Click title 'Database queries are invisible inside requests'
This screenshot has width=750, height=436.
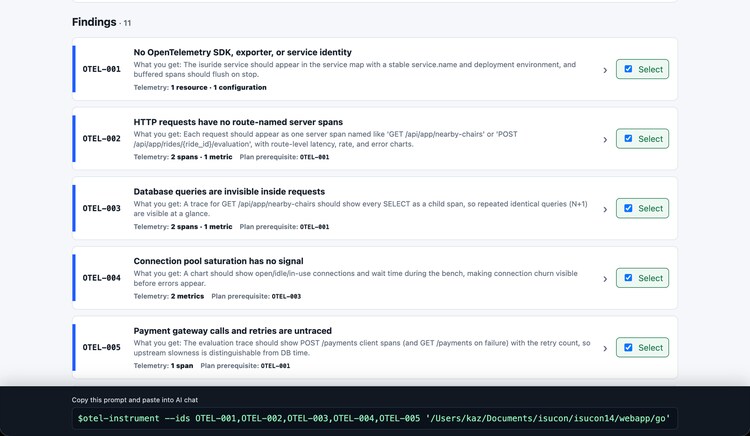coord(229,192)
